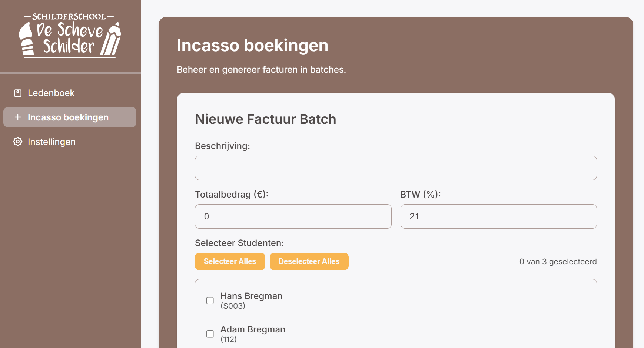The width and height of the screenshot is (644, 348).
Task: Open Instellingen via the gear icon
Action: (x=17, y=142)
